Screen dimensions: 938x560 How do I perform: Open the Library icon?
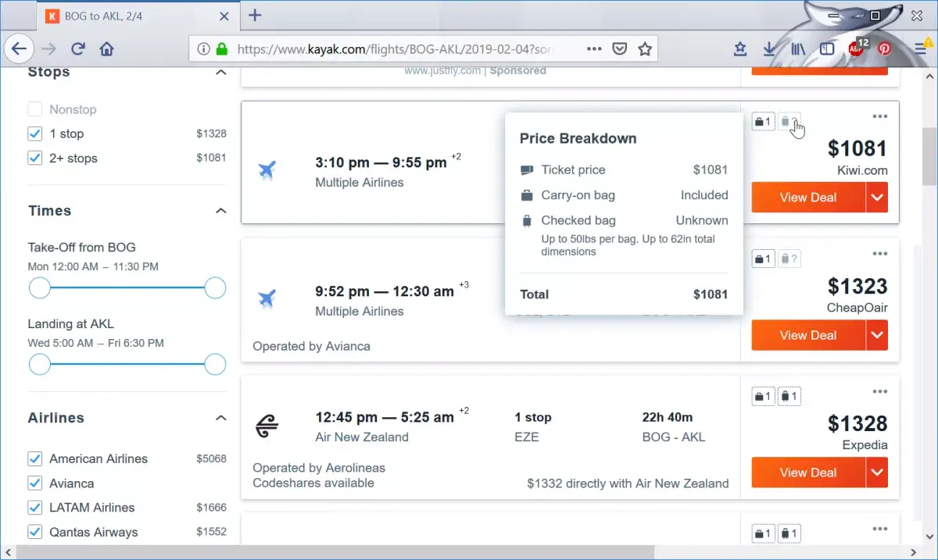tap(798, 48)
